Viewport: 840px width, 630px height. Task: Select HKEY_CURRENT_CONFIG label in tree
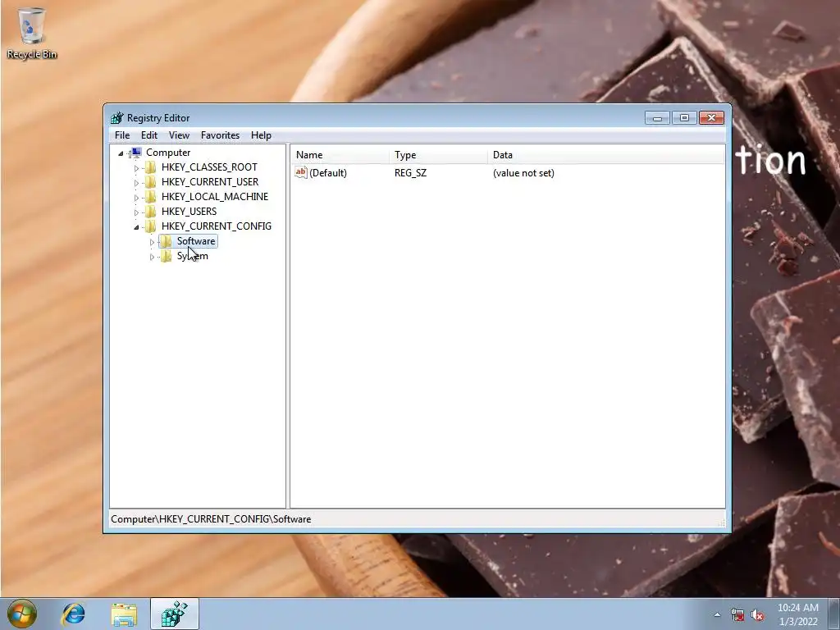217,226
